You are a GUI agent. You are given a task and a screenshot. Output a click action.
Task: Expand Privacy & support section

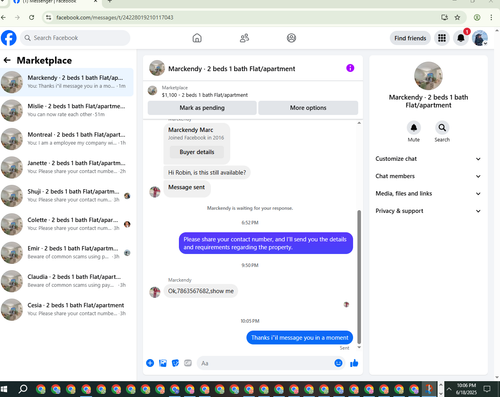pyautogui.click(x=428, y=211)
